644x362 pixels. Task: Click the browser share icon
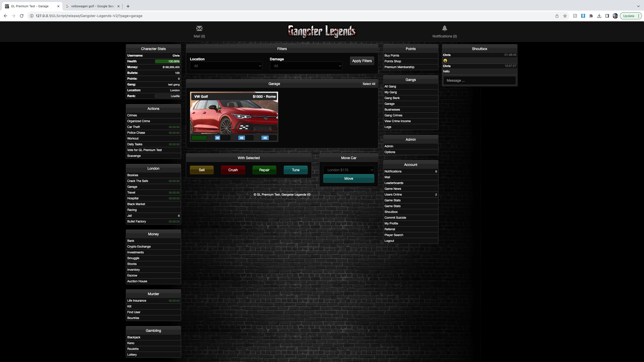tap(557, 16)
